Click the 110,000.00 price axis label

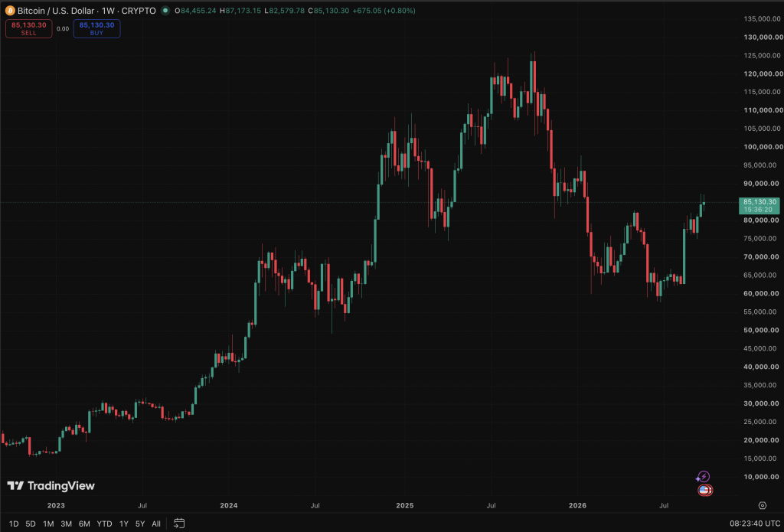763,110
